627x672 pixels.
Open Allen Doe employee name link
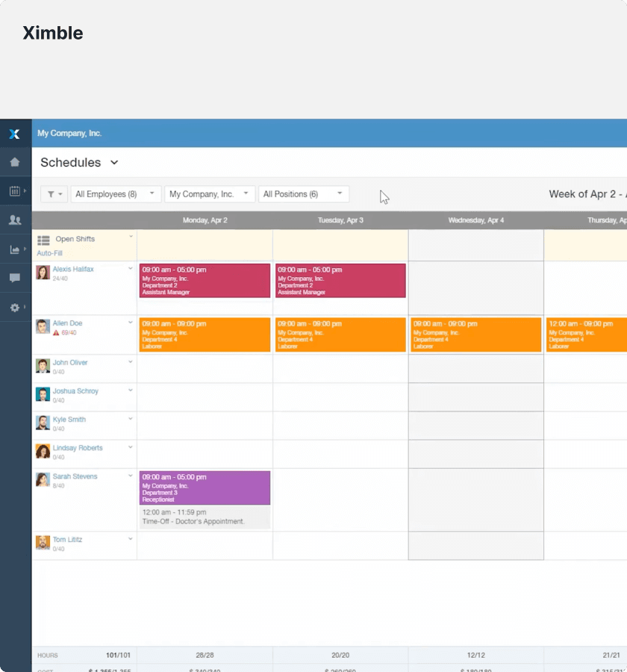67,323
